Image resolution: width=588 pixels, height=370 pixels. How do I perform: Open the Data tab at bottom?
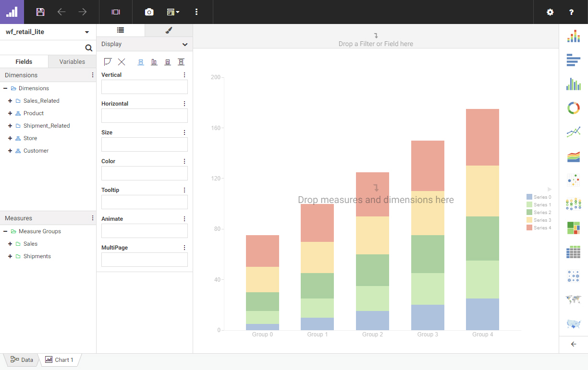coord(22,360)
